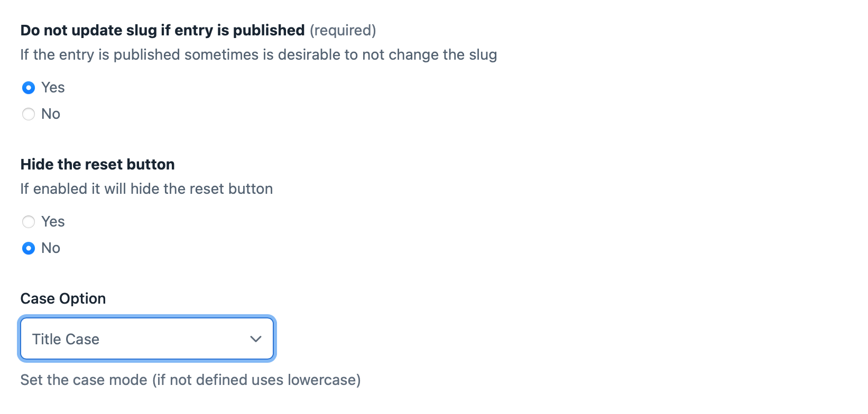Select No radio circle under Hide the reset button
The width and height of the screenshot is (868, 414).
29,248
